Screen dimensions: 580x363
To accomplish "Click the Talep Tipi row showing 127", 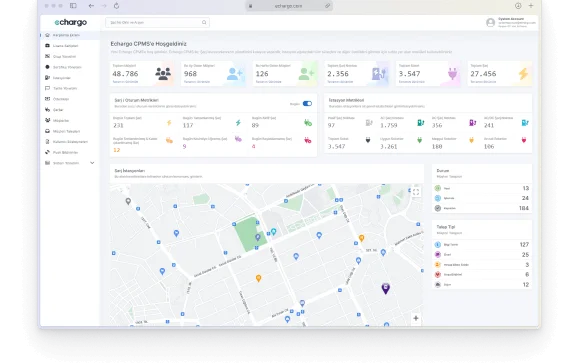I will pos(482,245).
